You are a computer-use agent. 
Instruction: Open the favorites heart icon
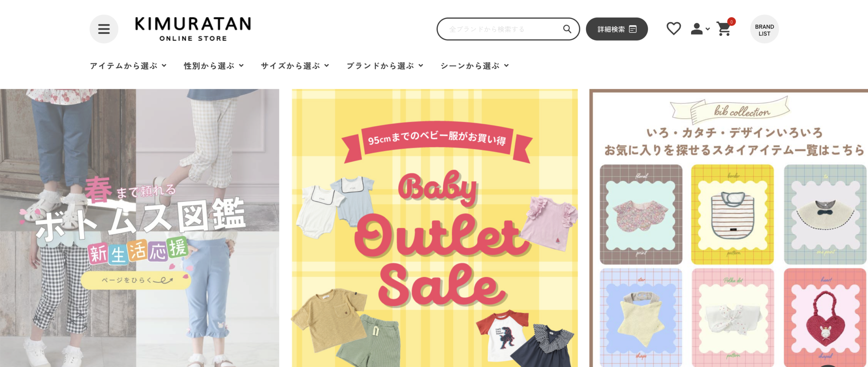pyautogui.click(x=673, y=29)
